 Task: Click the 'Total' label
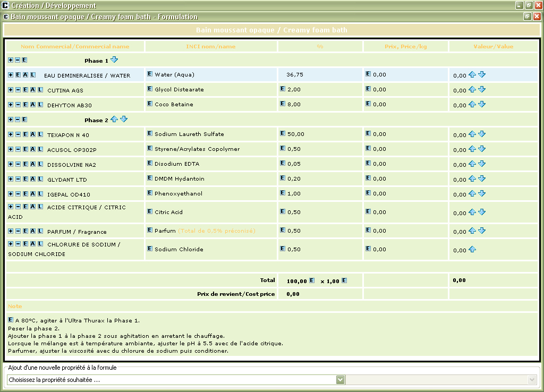coord(268,280)
